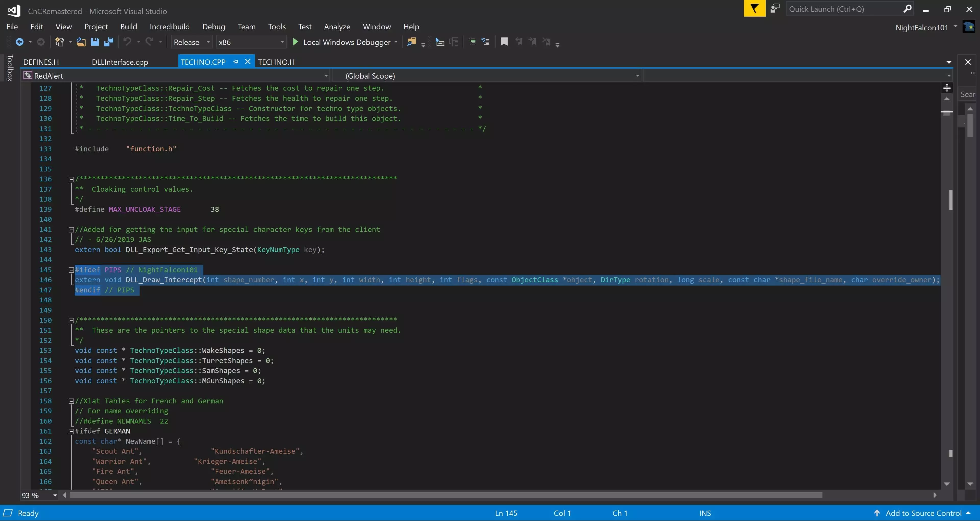Collapse the Cloaking control values comment block

tap(71, 179)
